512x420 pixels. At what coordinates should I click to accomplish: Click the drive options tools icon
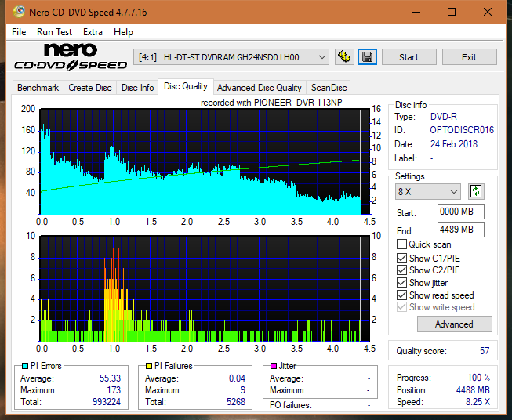point(344,57)
